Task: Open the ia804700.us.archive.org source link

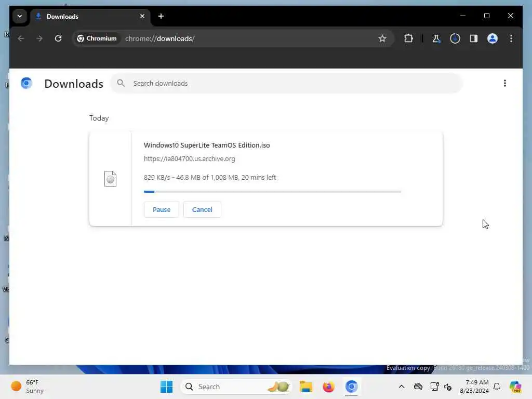Action: 189,159
